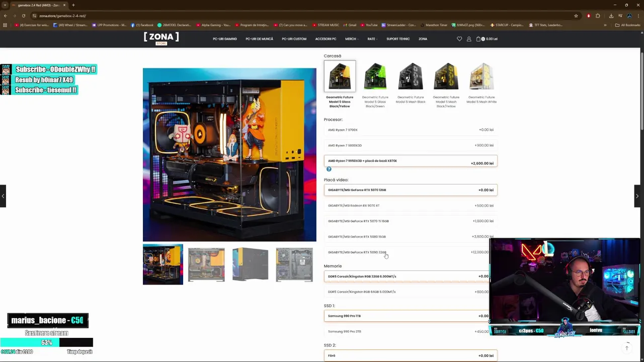Open the wishlist heart icon

[x=459, y=39]
